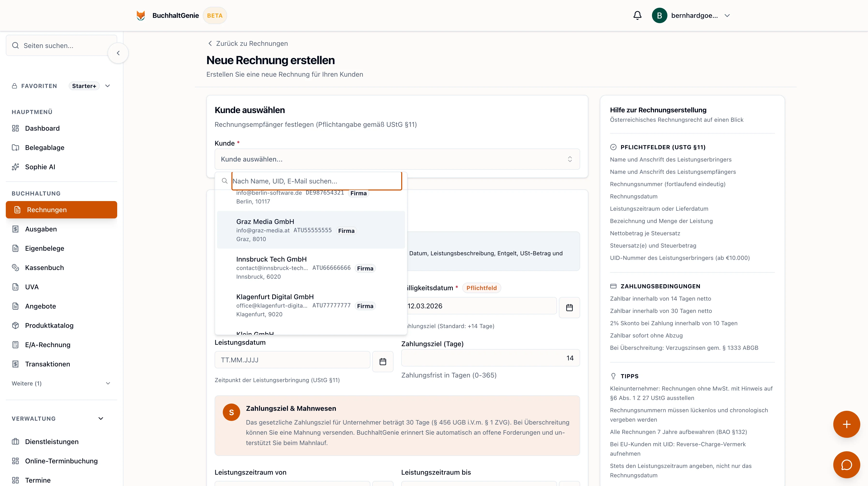The width and height of the screenshot is (868, 486).
Task: Open the chat bubble support button
Action: [847, 465]
